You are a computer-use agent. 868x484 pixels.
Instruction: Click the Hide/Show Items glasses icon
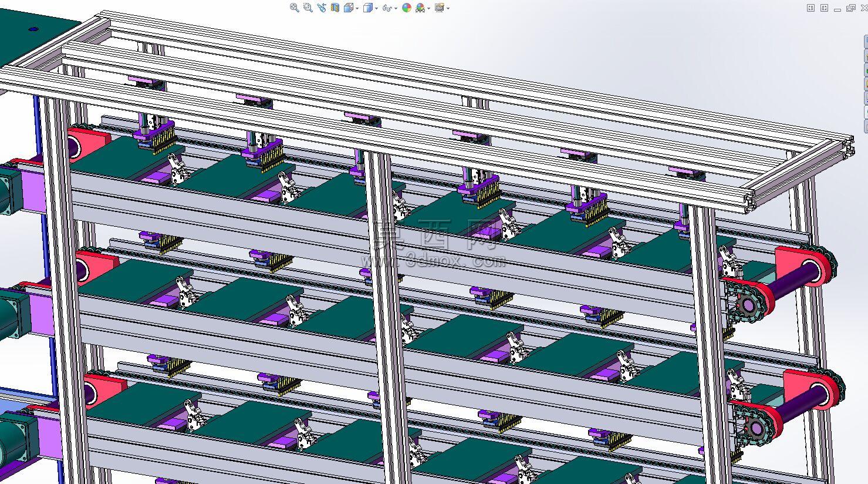(387, 8)
